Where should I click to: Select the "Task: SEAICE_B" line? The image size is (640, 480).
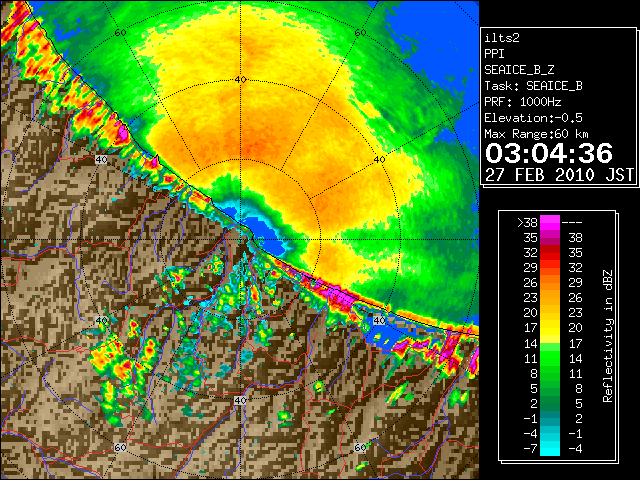(x=533, y=86)
